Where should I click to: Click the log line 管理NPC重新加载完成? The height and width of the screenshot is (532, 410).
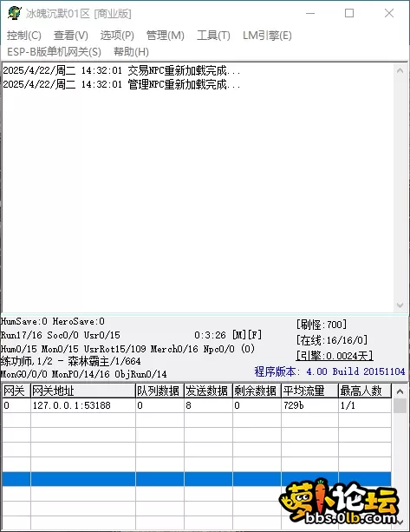(121, 84)
